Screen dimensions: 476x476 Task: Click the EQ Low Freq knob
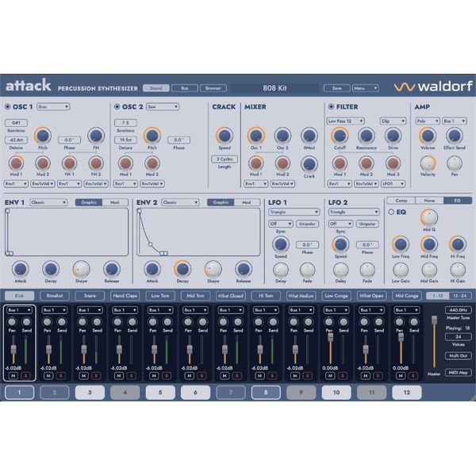[x=401, y=244]
